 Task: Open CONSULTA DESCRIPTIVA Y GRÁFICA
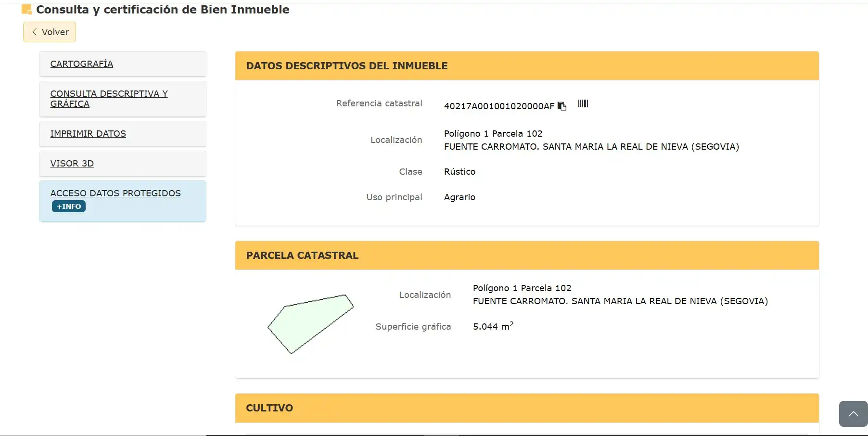[109, 99]
